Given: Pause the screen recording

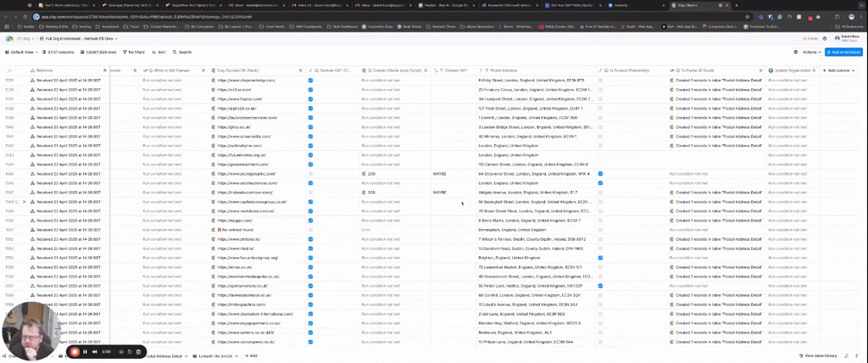Looking at the screenshot, I should click(x=85, y=351).
